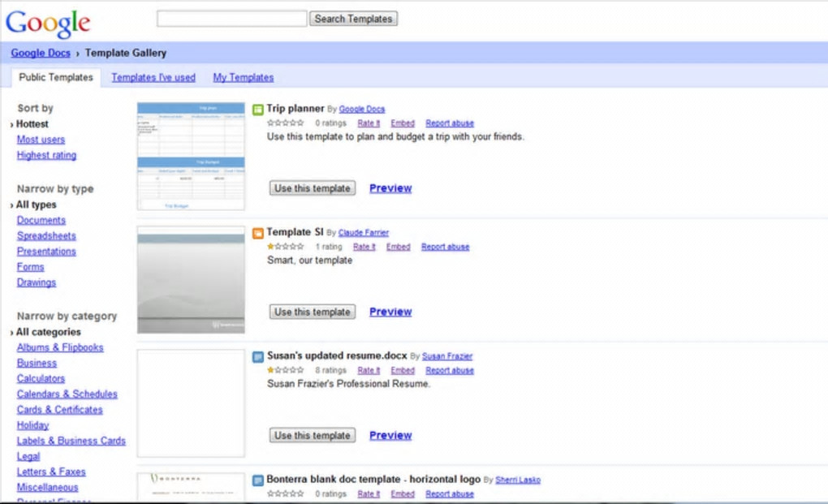Open the Miscellaneous category
This screenshot has width=828, height=504.
click(x=48, y=488)
